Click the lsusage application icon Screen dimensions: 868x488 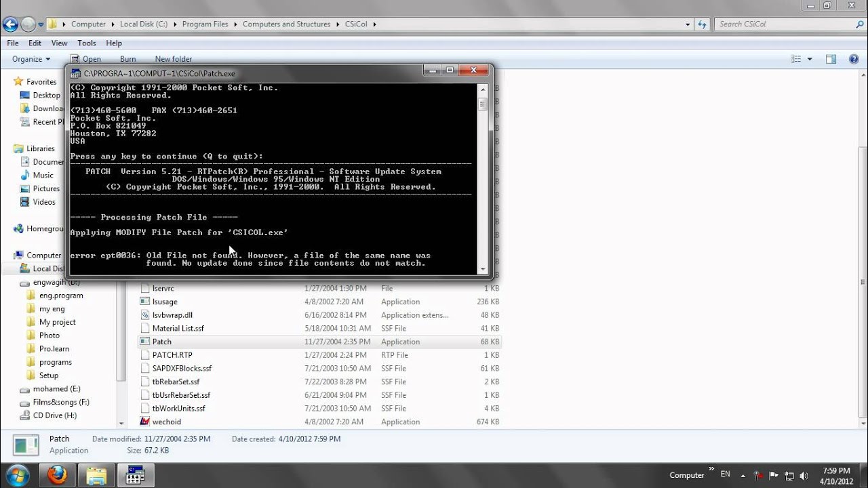[144, 302]
